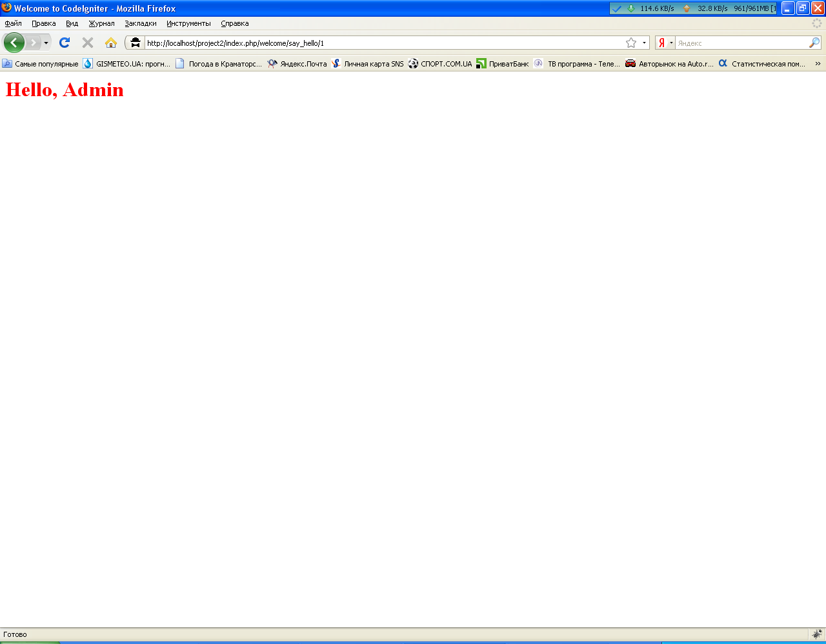The image size is (826, 644).
Task: Open the search engine selector dropdown arrow
Action: [671, 43]
